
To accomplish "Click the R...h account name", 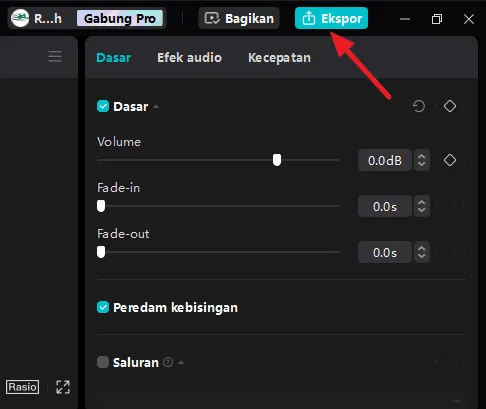I will pyautogui.click(x=48, y=19).
